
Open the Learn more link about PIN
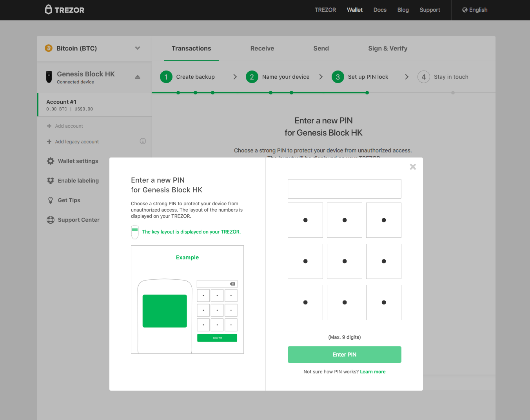pyautogui.click(x=373, y=372)
